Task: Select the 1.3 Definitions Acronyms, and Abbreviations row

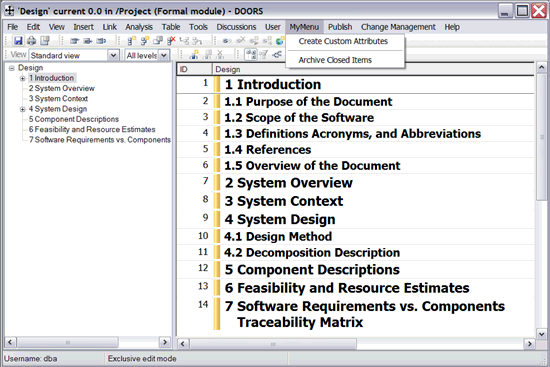Action: pos(356,134)
